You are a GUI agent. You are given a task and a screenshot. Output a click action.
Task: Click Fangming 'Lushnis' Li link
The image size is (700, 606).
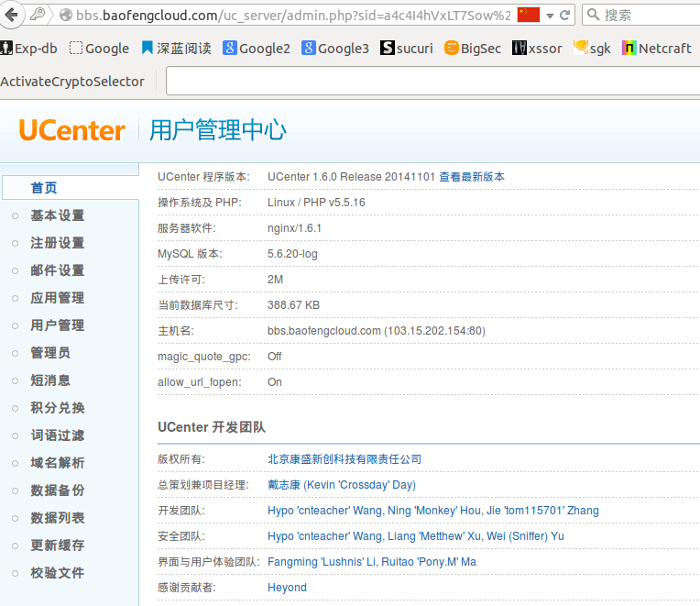click(x=321, y=562)
